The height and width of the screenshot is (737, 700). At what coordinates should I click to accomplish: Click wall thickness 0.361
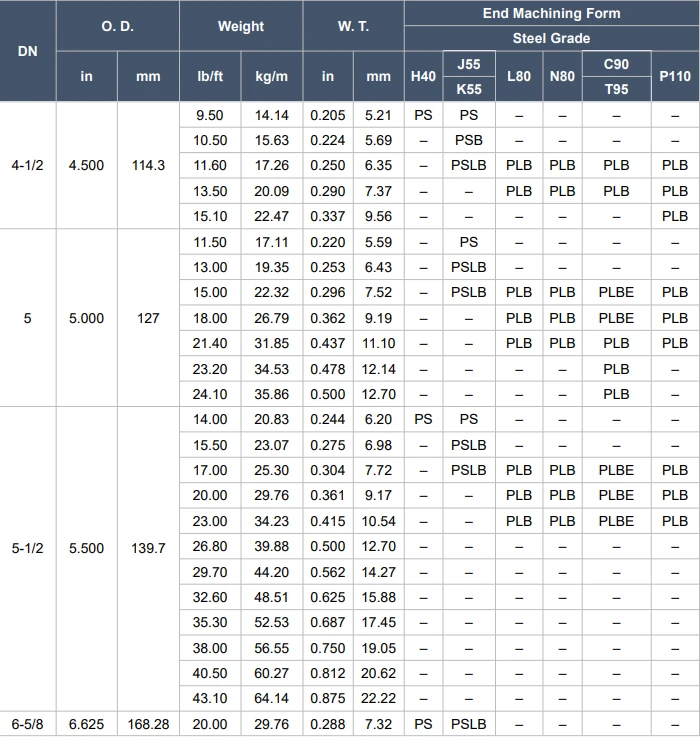click(328, 495)
